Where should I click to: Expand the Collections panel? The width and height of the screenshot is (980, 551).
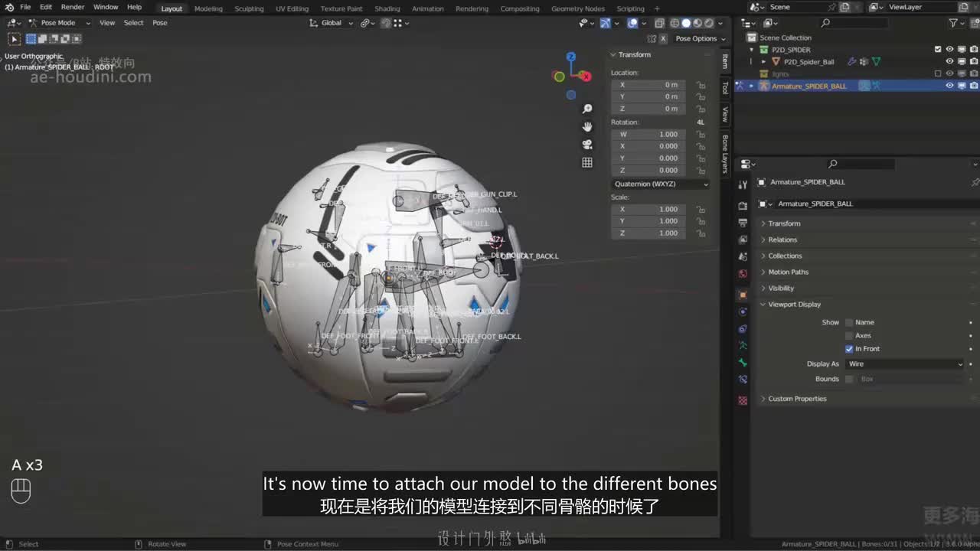click(785, 256)
